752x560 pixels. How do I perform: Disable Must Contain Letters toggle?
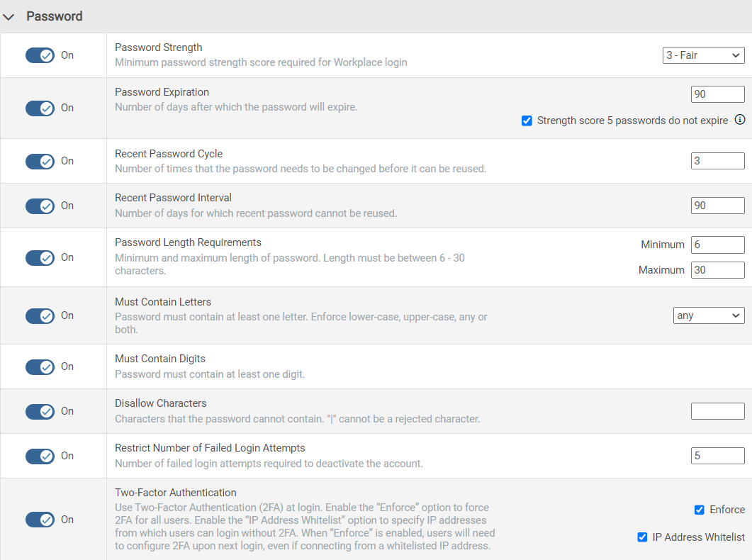click(x=40, y=315)
